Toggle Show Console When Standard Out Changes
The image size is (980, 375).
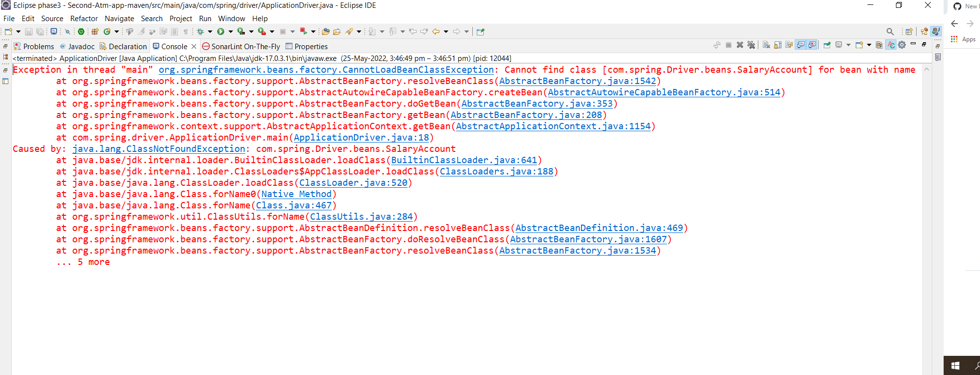coord(801,45)
